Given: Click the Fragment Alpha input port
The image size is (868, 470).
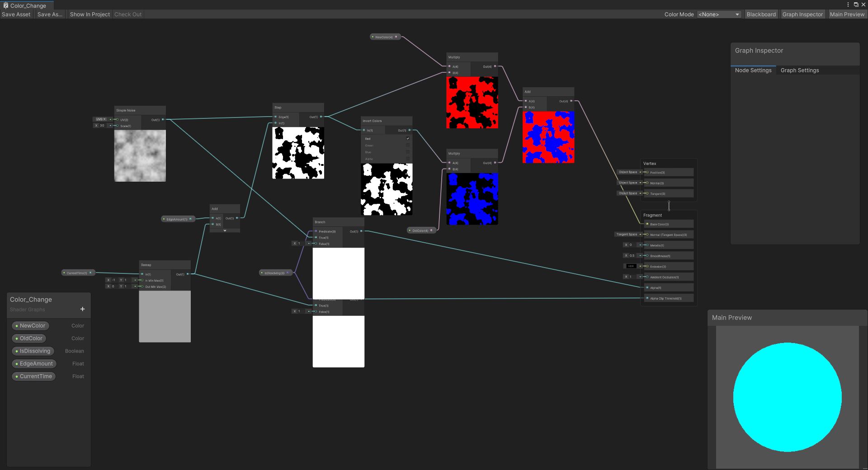Looking at the screenshot, I should click(647, 288).
